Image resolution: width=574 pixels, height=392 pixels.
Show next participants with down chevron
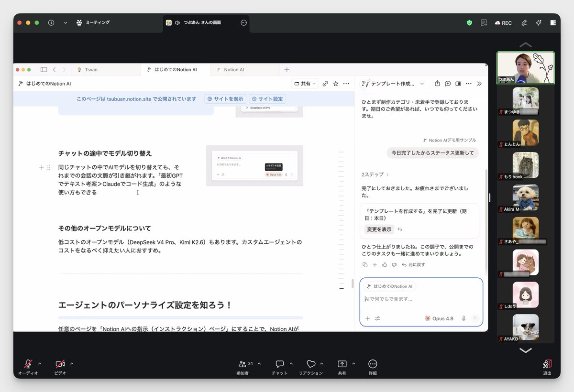click(x=526, y=350)
